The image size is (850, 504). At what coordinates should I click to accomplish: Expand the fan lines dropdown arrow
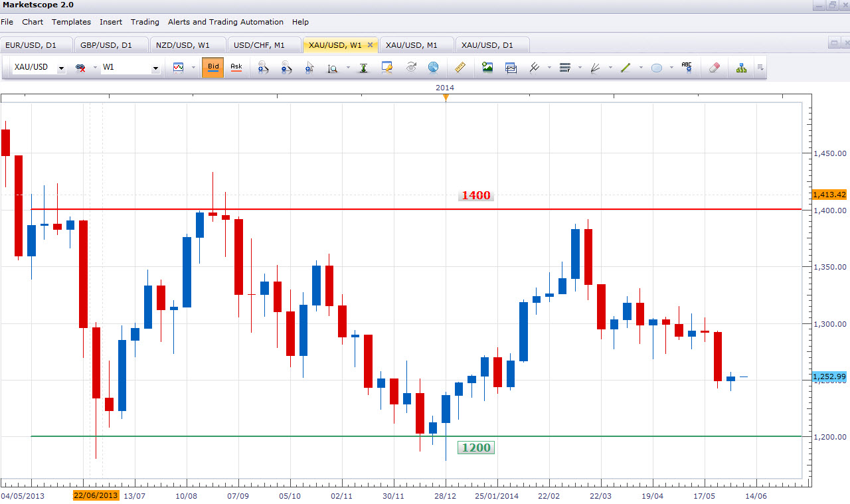click(610, 68)
